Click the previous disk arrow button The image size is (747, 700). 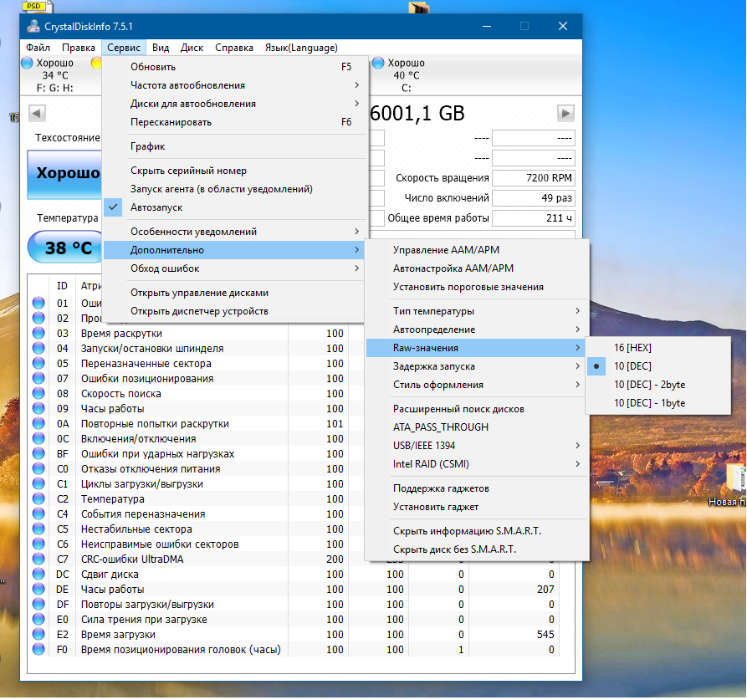pos(37,114)
